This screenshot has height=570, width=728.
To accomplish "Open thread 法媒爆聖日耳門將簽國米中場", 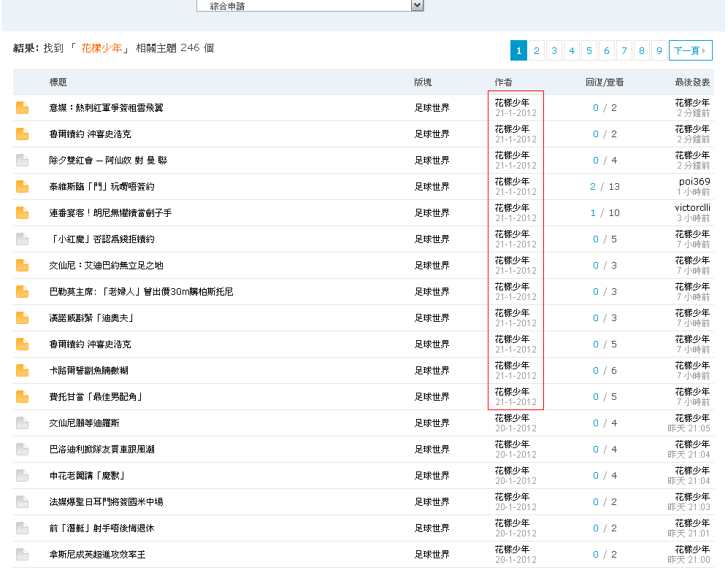I will coord(106,502).
